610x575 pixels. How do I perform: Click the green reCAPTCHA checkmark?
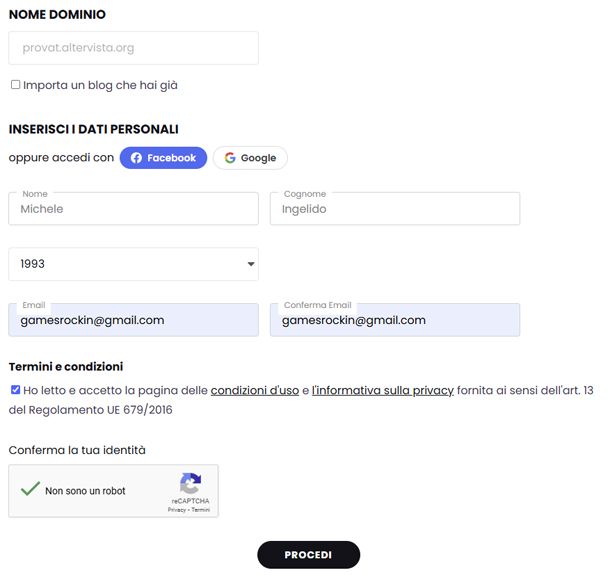[30, 489]
